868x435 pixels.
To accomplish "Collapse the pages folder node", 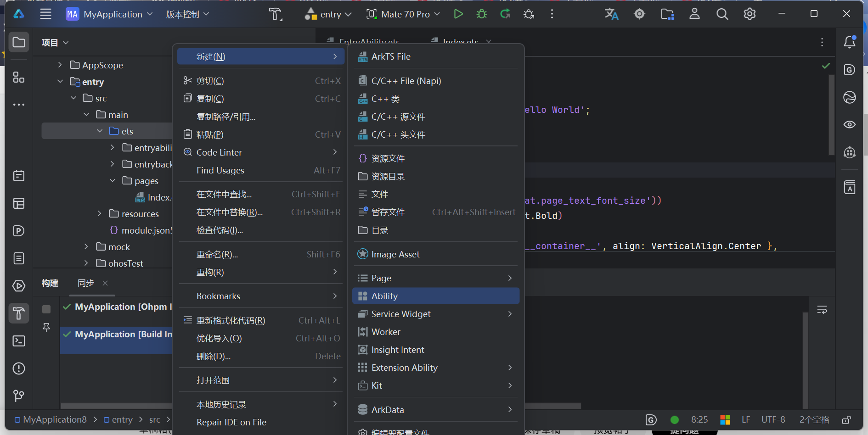I will [x=113, y=181].
